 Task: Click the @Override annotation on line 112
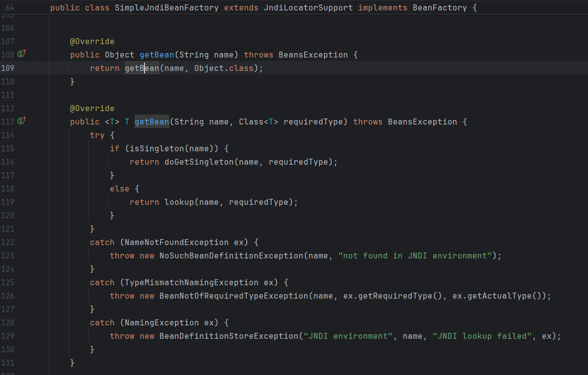click(92, 108)
